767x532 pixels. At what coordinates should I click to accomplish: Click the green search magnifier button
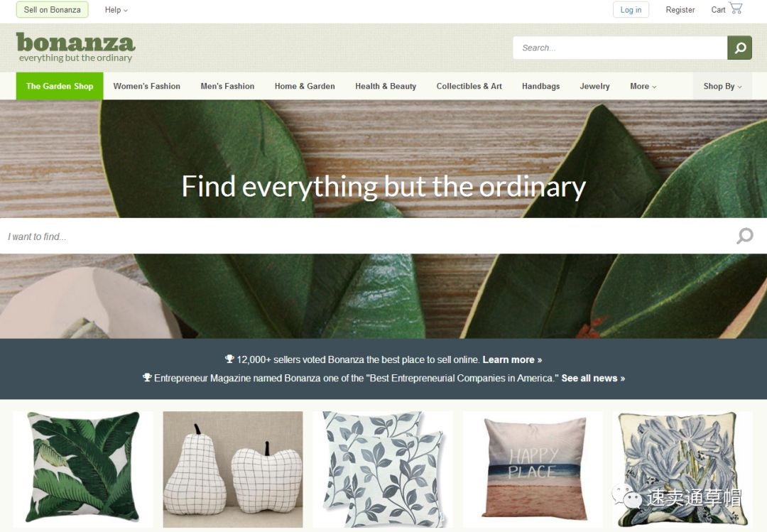pos(739,48)
